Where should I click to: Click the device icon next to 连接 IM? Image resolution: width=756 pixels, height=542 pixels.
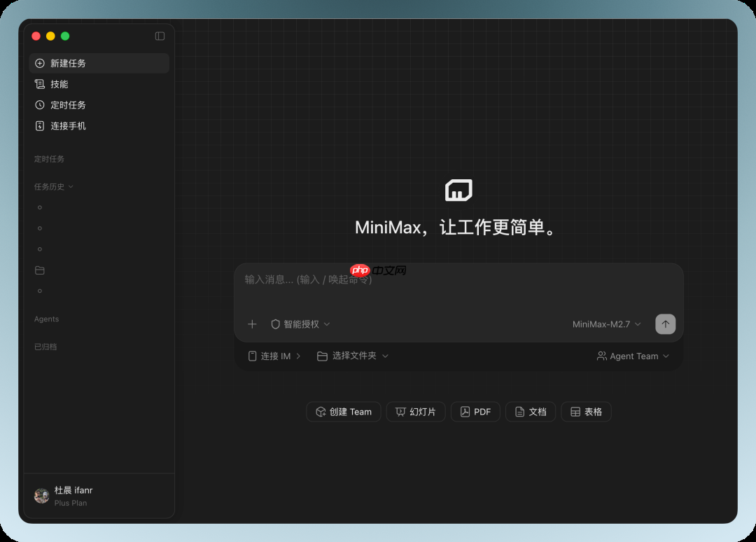tap(252, 356)
